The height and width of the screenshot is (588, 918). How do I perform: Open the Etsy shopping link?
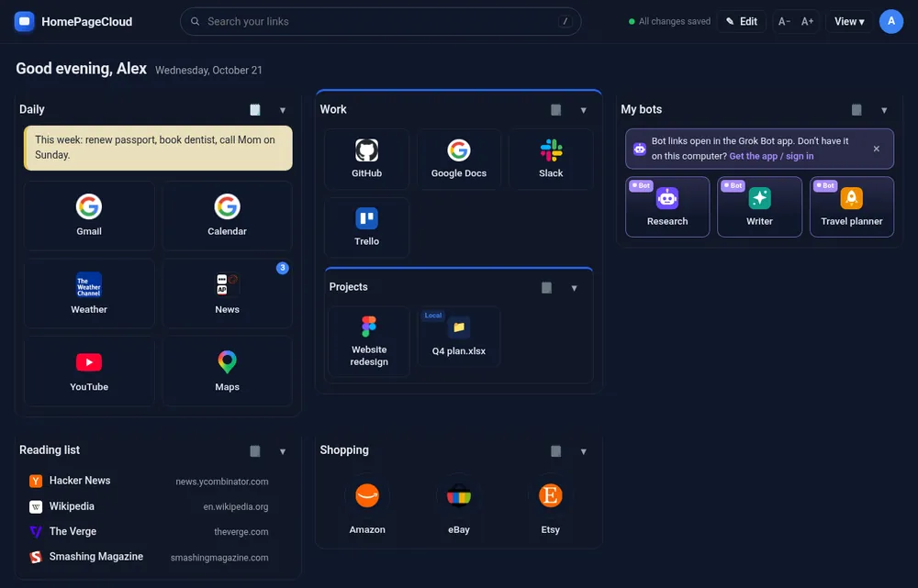550,505
